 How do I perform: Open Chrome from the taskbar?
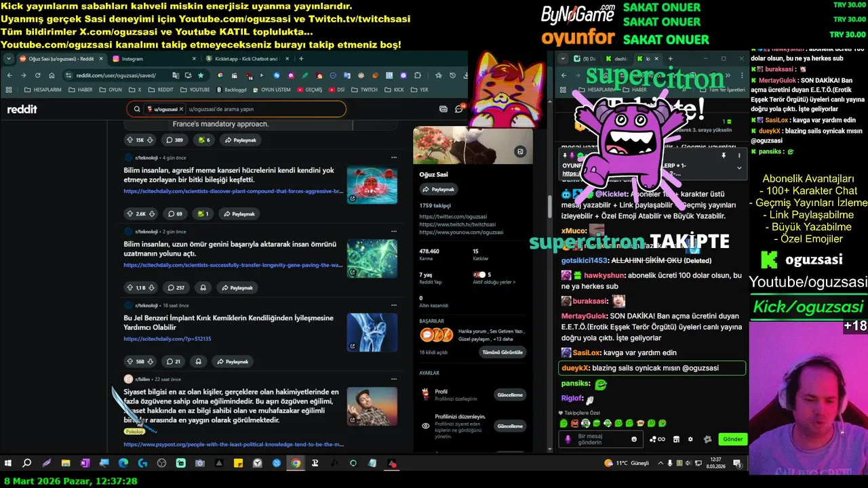(296, 464)
